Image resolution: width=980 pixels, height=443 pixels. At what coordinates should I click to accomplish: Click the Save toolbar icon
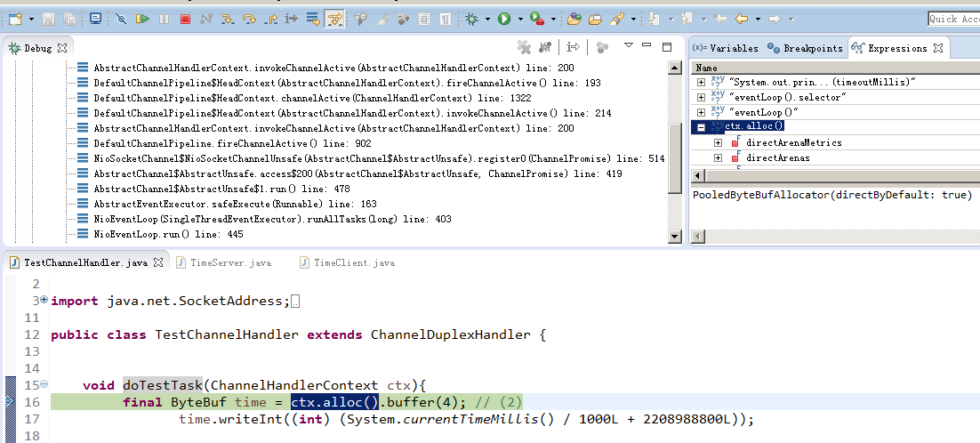coord(49,20)
